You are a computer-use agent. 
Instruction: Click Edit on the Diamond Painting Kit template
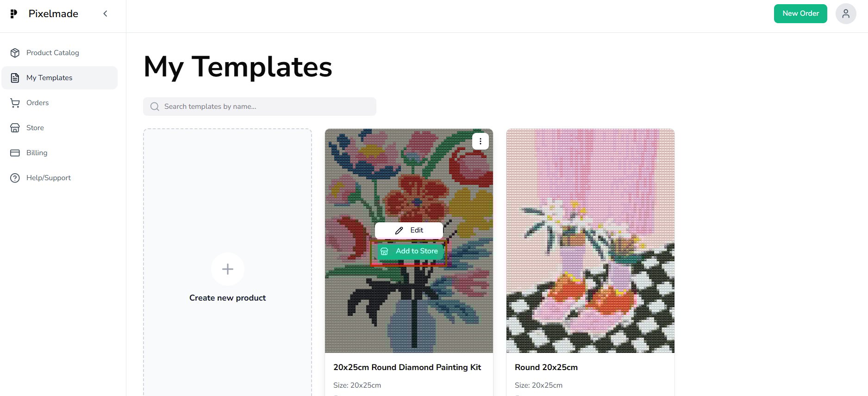coord(409,230)
